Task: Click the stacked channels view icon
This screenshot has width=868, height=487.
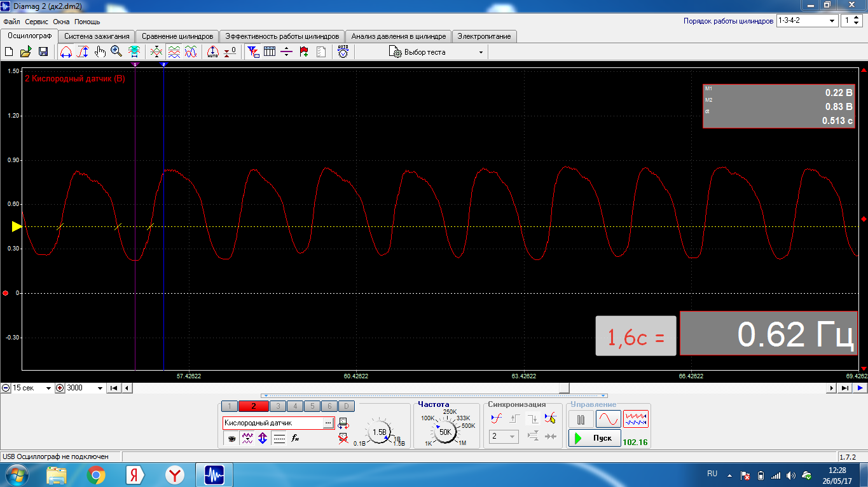Action: pos(174,52)
